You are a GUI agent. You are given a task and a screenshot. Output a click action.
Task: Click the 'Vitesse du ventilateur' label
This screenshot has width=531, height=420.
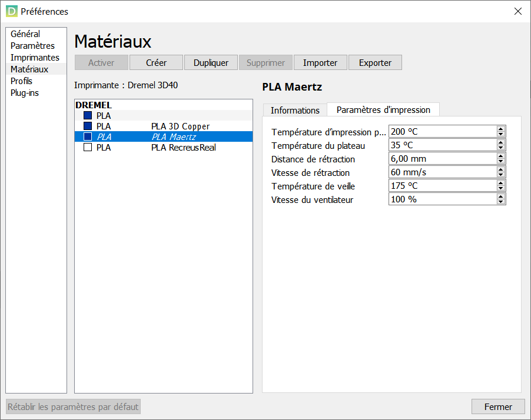pyautogui.click(x=312, y=200)
